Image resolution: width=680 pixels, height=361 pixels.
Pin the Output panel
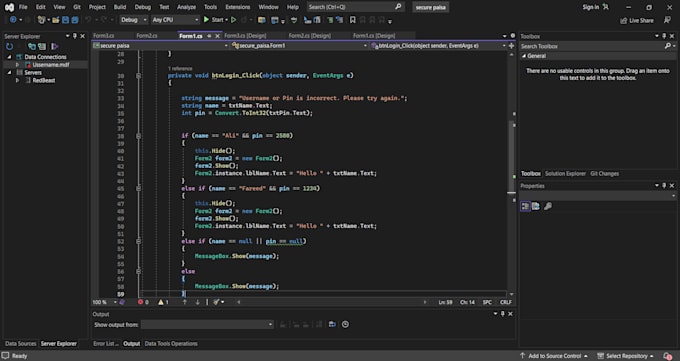503,314
